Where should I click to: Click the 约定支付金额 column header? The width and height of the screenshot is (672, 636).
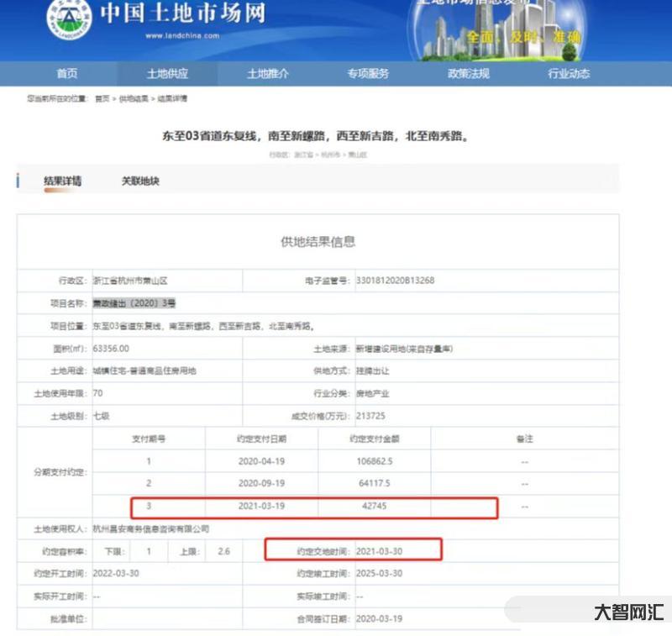(374, 439)
